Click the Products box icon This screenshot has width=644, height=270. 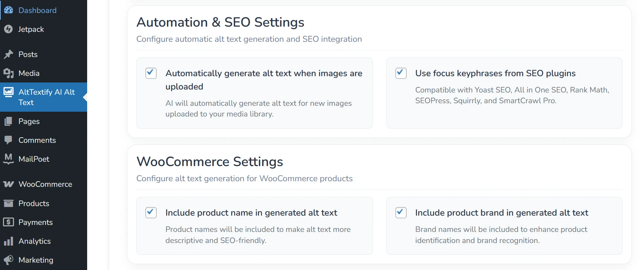coord(8,203)
